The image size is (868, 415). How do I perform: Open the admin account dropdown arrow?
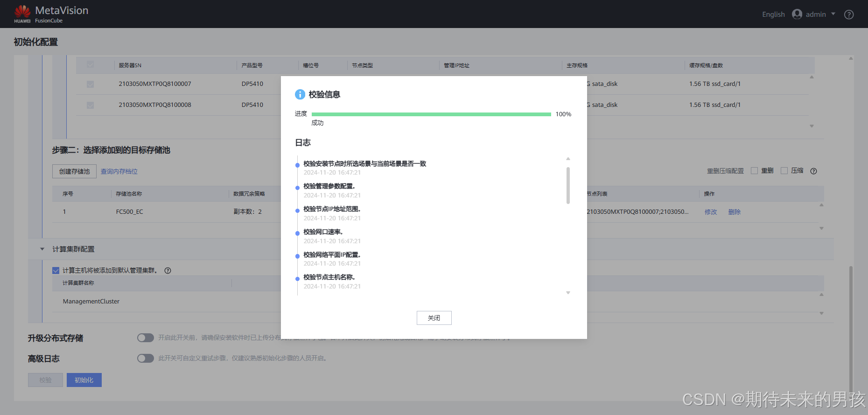pyautogui.click(x=833, y=14)
